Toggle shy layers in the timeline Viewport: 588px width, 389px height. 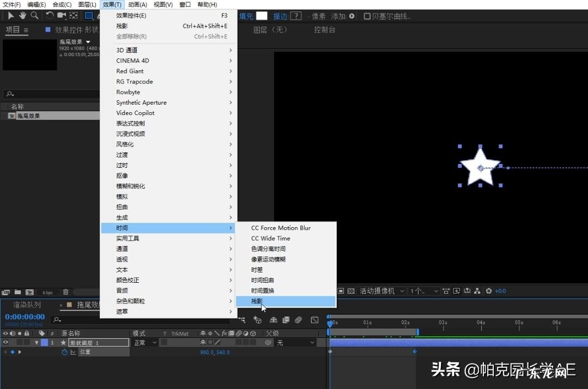[274, 320]
